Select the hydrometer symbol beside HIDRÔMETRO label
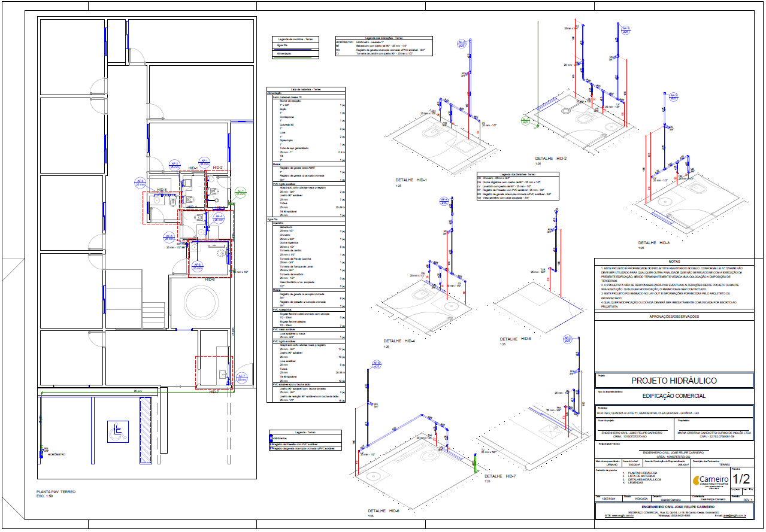 [x=41, y=454]
